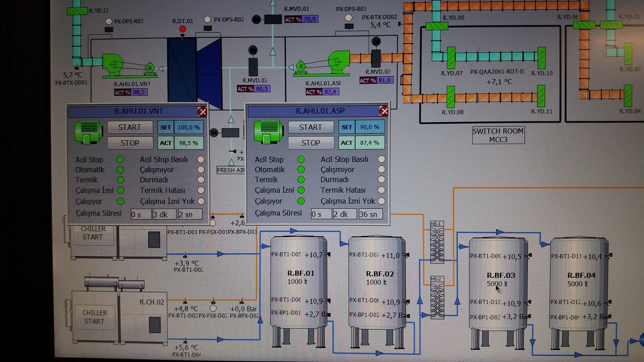644x362 pixels.
Task: Close the R.AHU.01.VNT popup window
Action: tap(202, 112)
